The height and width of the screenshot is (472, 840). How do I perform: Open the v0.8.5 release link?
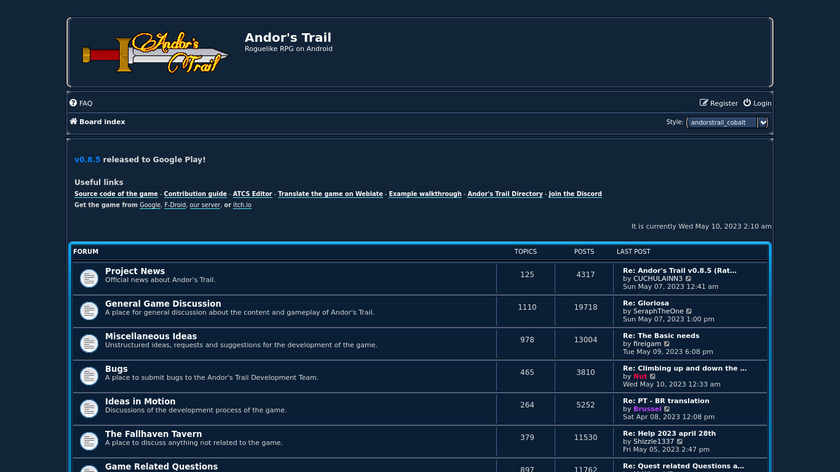pyautogui.click(x=87, y=160)
